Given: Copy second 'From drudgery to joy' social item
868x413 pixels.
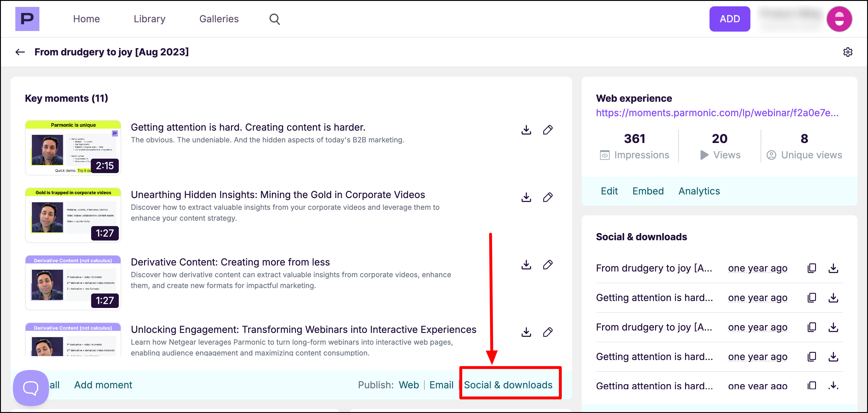Looking at the screenshot, I should [812, 328].
